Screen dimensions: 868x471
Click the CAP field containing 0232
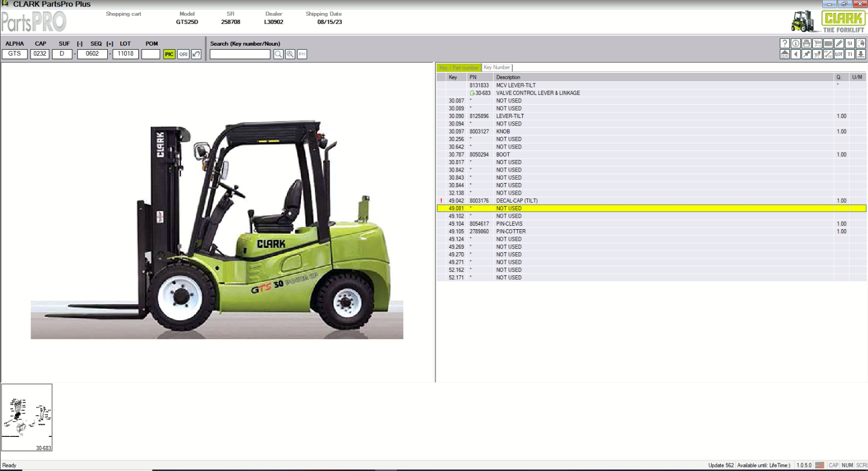pyautogui.click(x=40, y=54)
